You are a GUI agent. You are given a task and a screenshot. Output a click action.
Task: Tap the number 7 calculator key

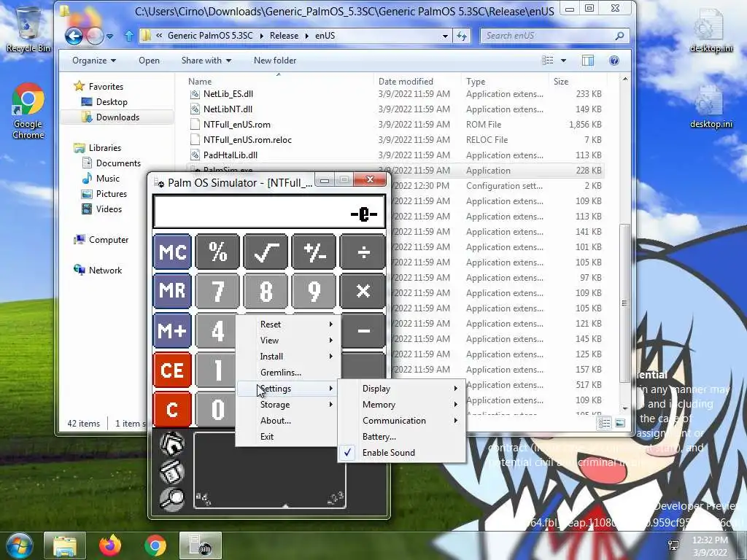point(217,291)
